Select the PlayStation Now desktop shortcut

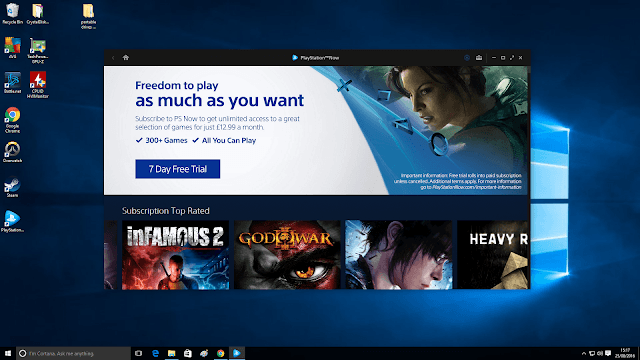click(12, 221)
